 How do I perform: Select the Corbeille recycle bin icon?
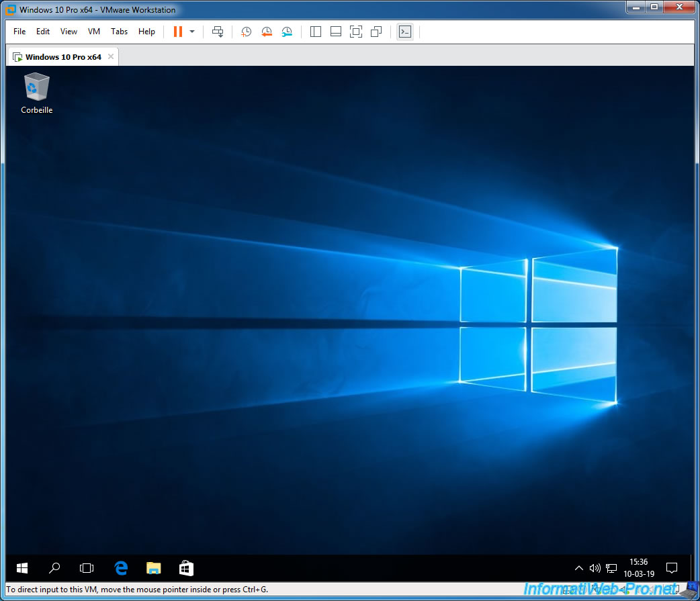pos(36,94)
